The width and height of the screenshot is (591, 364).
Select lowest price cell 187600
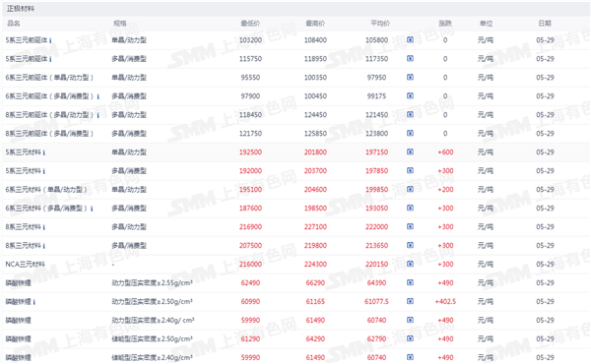click(250, 209)
